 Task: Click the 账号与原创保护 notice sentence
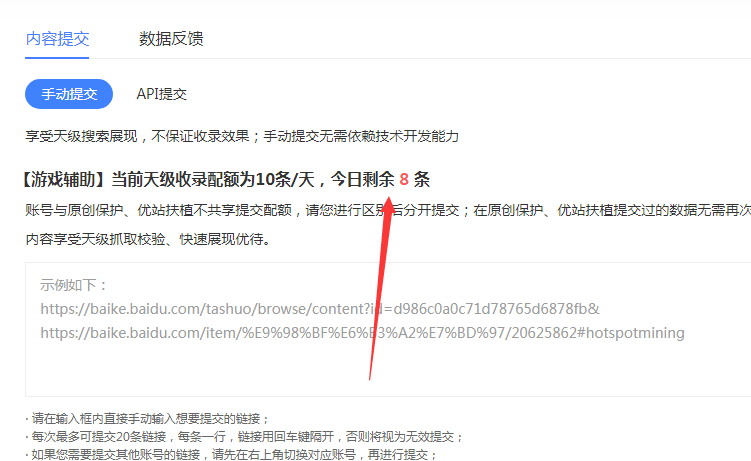click(x=388, y=210)
